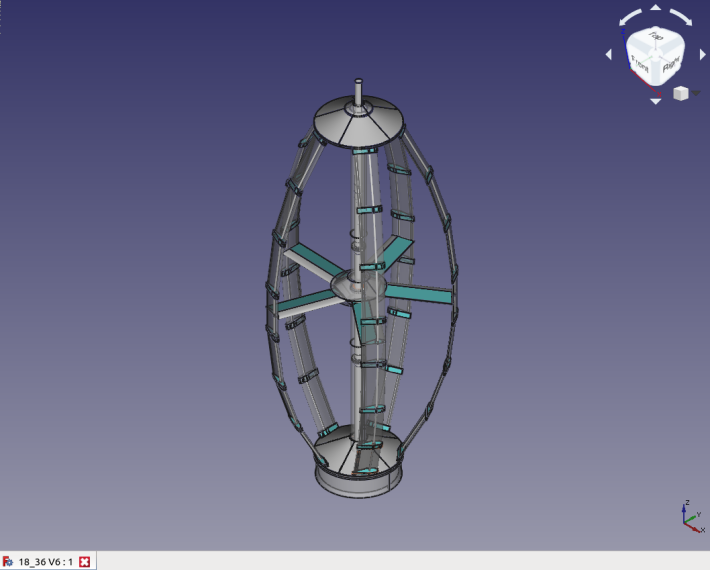Viewport: 710px width, 570px height.
Task: Switch to the 18_36 V6 : 1 document tab
Action: point(45,562)
